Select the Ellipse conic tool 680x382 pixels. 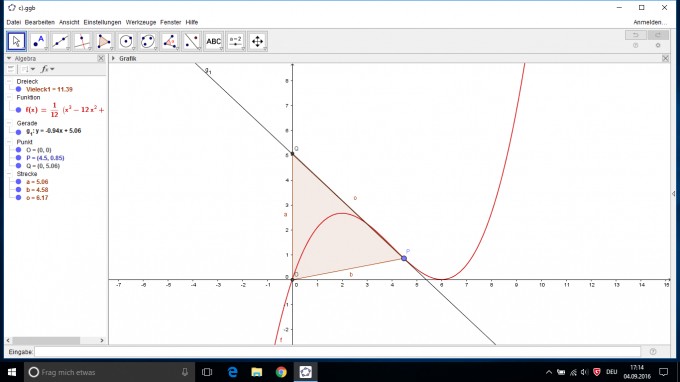148,42
